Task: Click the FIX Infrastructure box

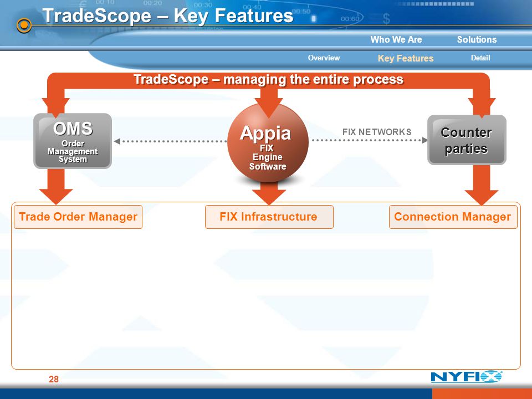Action: pos(269,217)
